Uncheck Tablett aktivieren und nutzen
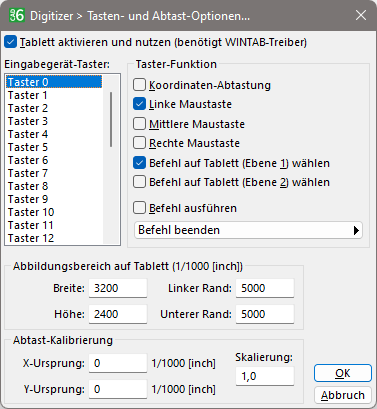Viewport: 377px width, 409px height. coord(11,42)
